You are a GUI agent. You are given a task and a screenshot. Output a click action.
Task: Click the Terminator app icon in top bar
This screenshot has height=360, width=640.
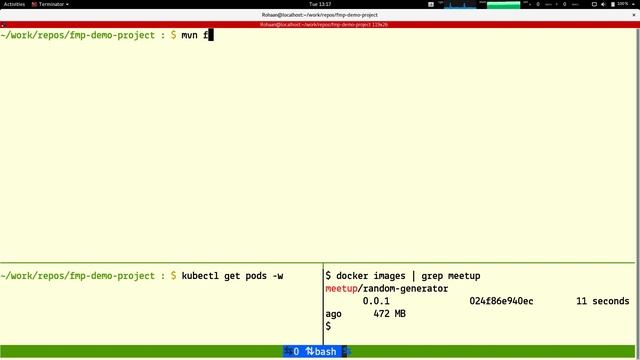[34, 4]
